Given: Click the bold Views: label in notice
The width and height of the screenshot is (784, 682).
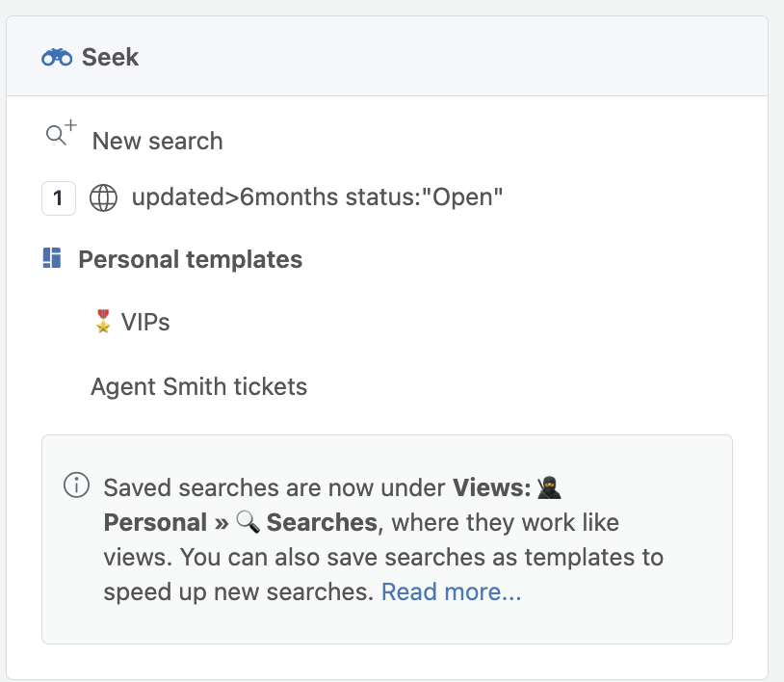Looking at the screenshot, I should click(491, 487).
